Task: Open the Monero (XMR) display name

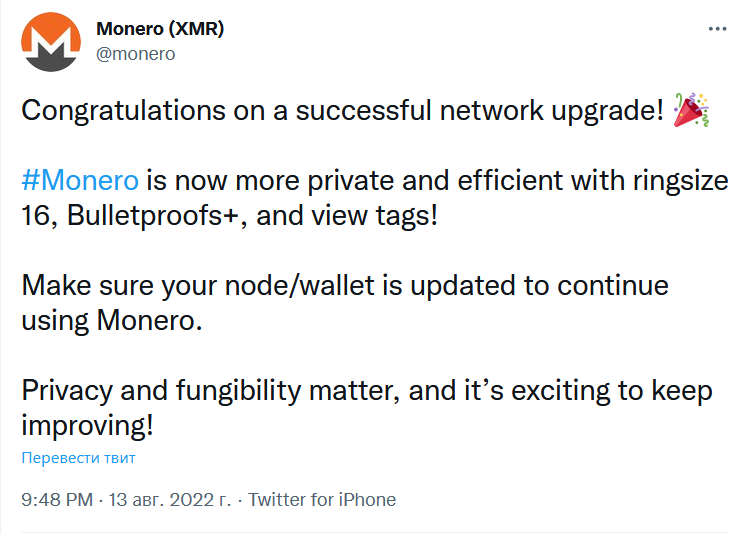Action: [x=159, y=29]
